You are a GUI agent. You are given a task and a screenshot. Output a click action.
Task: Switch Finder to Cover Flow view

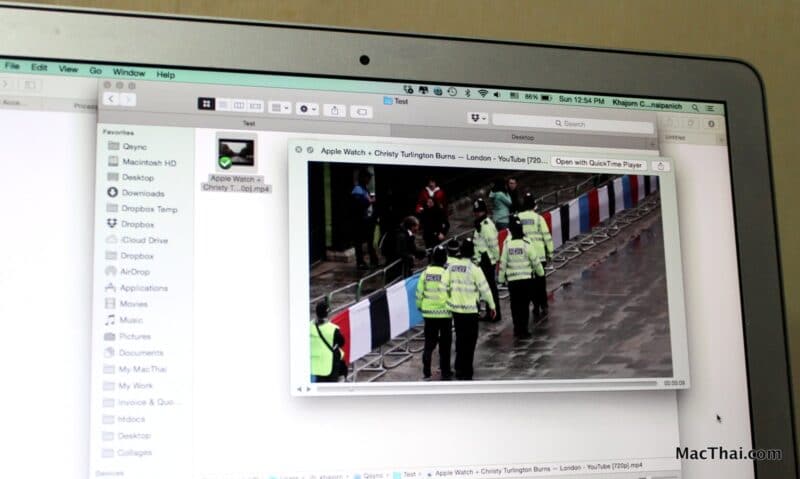point(255,105)
